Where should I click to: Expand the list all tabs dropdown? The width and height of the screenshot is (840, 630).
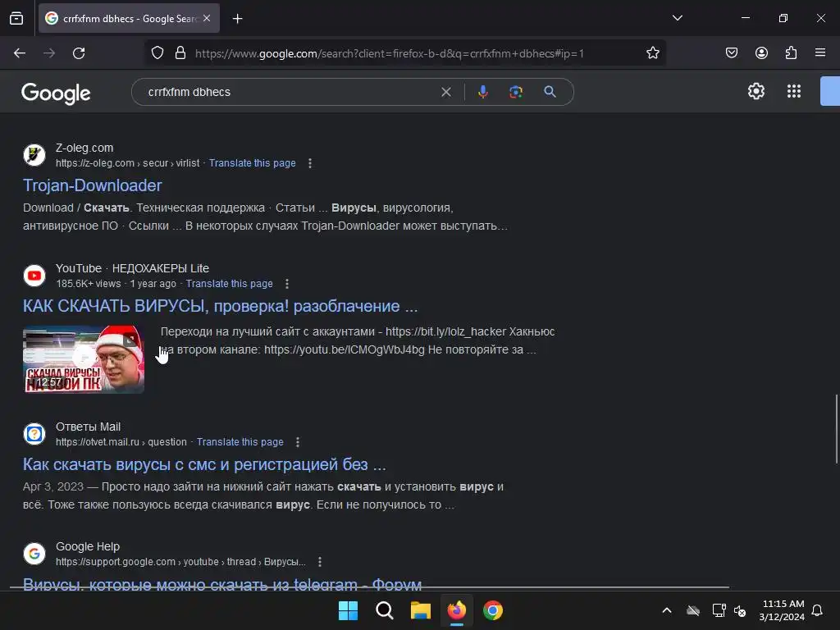tap(677, 18)
